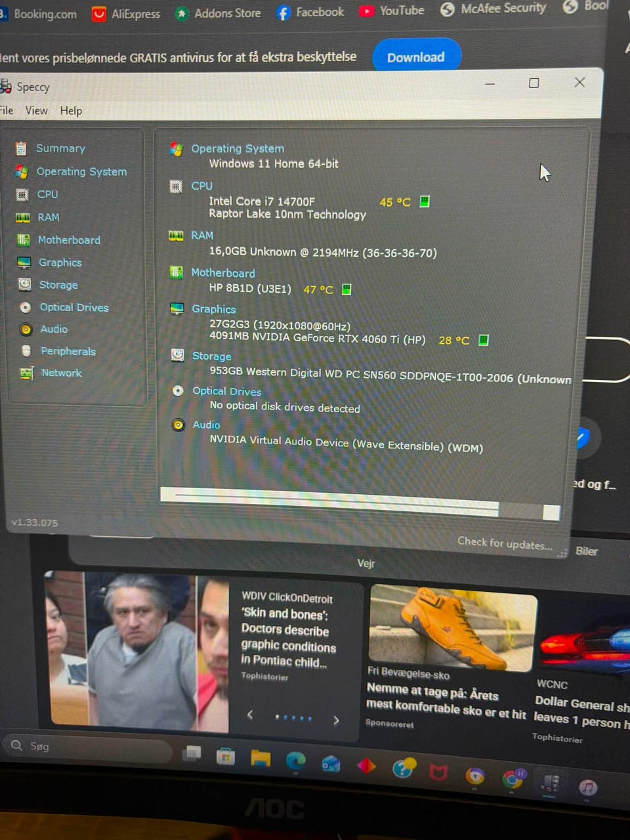Select the Motherboard icon in sidebar
The image size is (630, 840).
pyautogui.click(x=24, y=240)
